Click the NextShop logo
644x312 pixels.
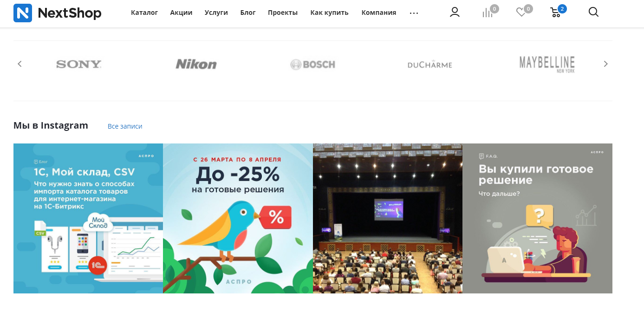coord(58,13)
